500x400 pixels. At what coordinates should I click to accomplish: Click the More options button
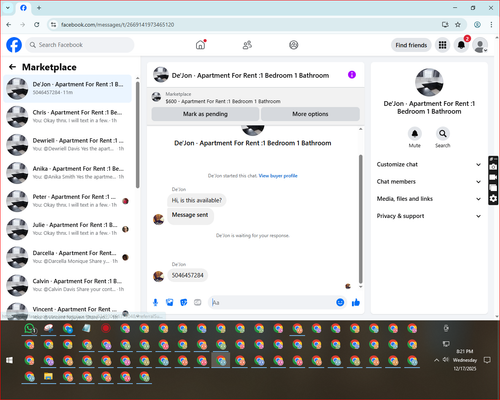tap(310, 114)
